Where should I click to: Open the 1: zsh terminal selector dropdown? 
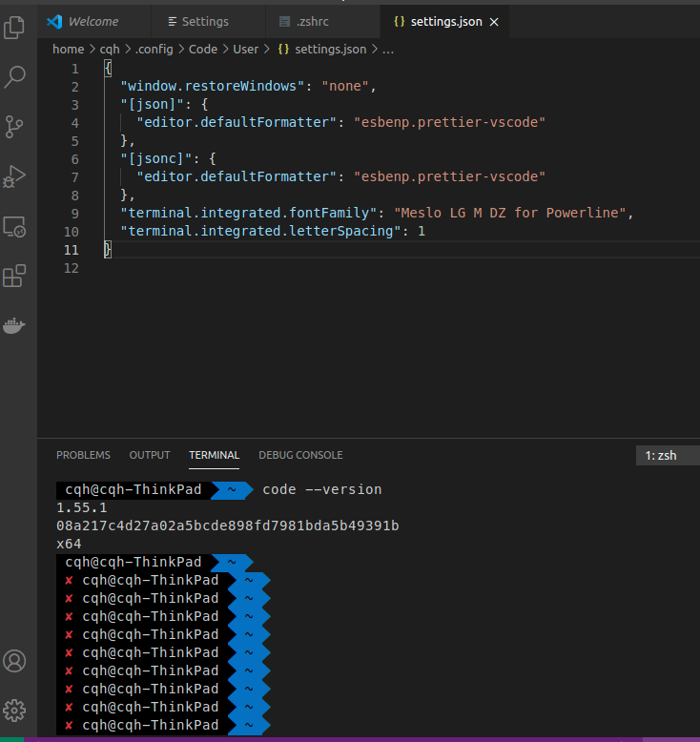tap(668, 455)
